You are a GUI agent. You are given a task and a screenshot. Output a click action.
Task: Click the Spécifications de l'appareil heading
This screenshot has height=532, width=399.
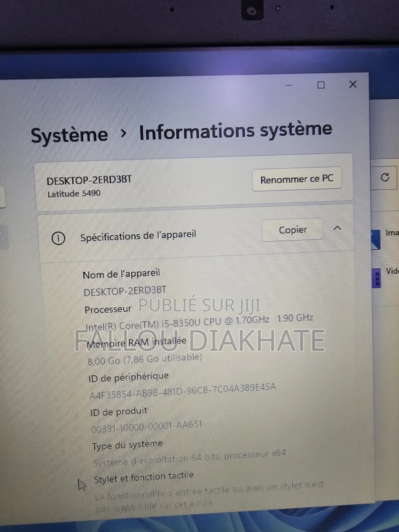[x=138, y=236]
